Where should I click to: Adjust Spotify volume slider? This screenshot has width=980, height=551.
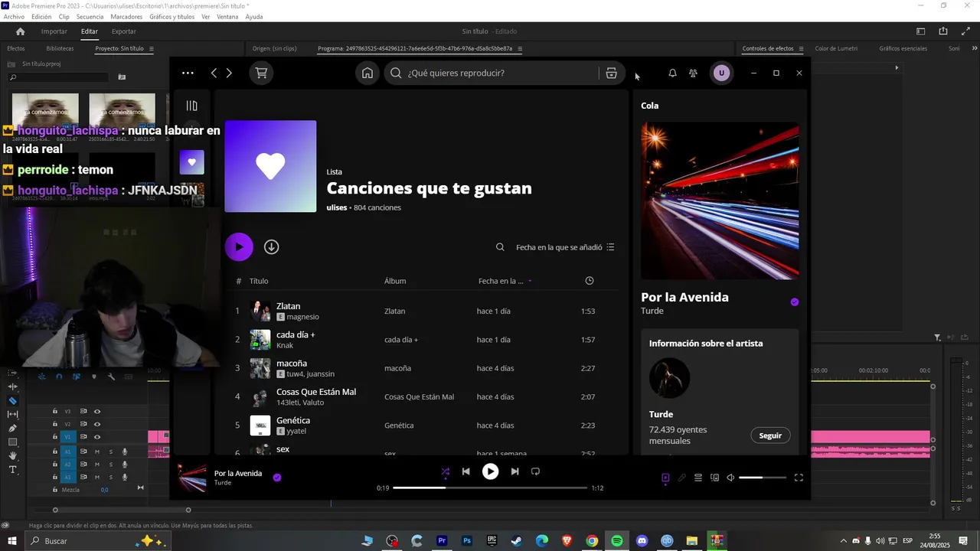click(x=763, y=478)
